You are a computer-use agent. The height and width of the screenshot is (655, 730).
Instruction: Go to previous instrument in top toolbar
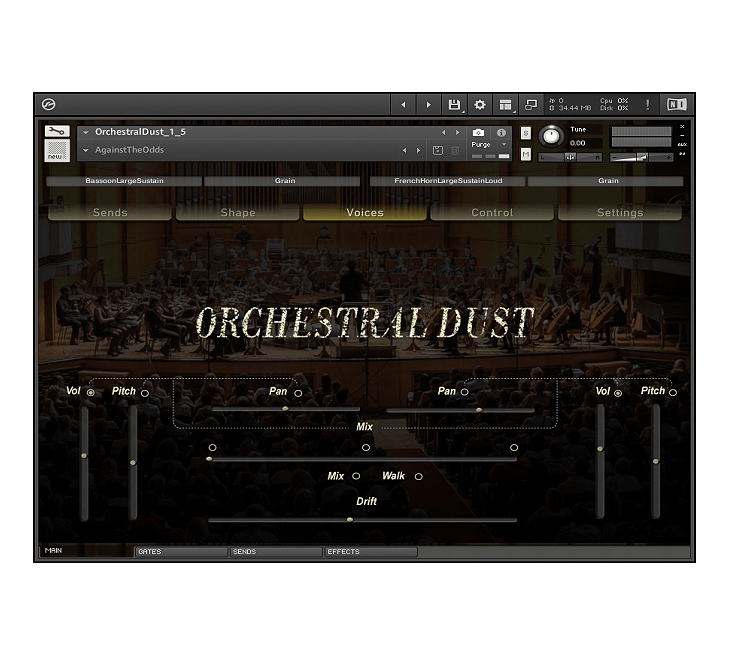tap(403, 105)
